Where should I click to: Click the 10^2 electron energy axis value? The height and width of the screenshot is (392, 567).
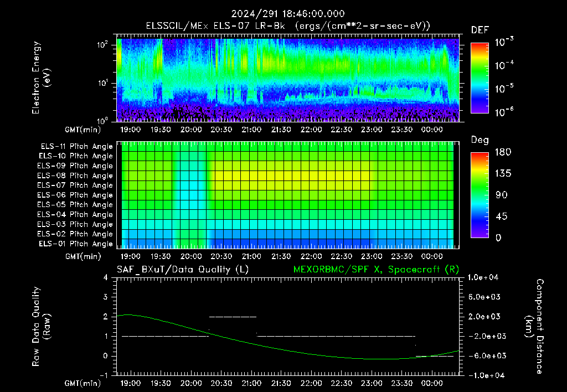[x=102, y=45]
